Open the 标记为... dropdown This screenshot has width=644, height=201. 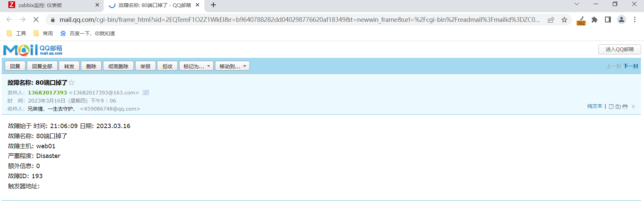[x=196, y=66]
